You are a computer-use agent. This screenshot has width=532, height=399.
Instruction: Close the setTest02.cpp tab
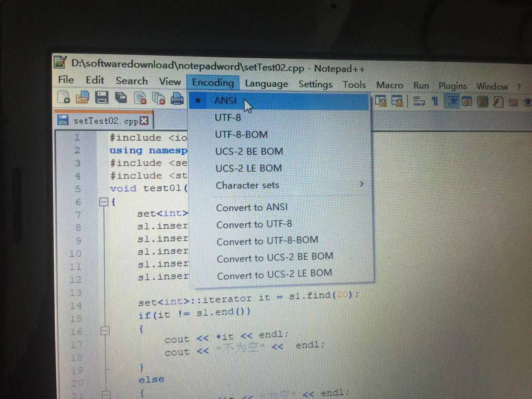144,121
